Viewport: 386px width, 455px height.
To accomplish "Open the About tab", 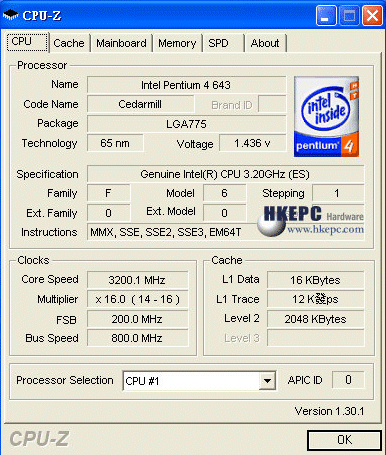I will (265, 43).
